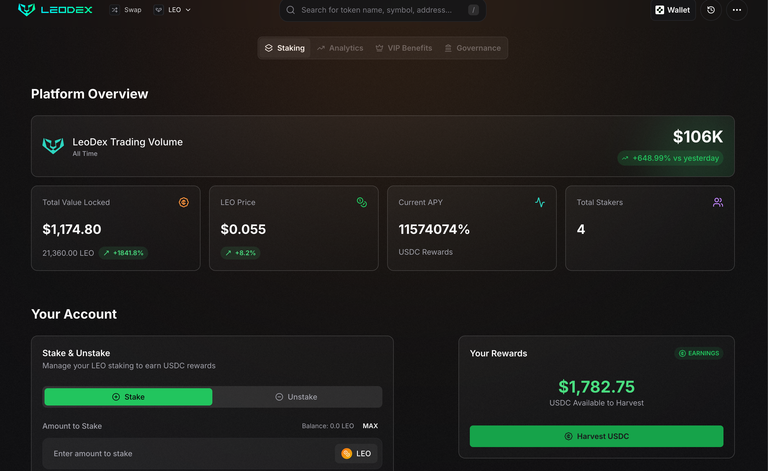Click the Your Account heading
Image resolution: width=768 pixels, height=471 pixels.
74,314
